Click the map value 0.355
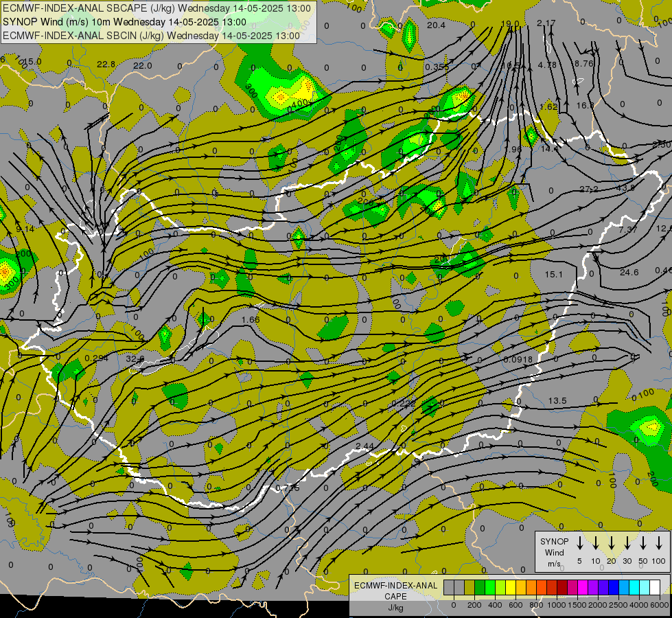 (x=437, y=67)
